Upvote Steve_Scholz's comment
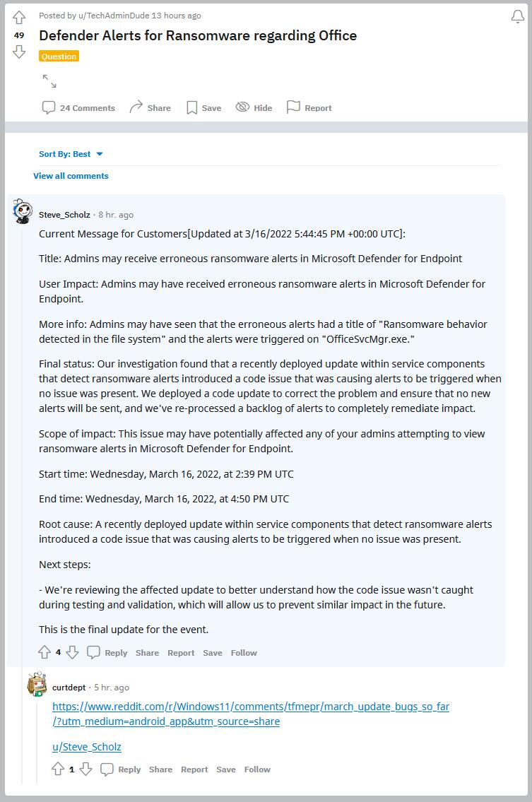Screen dimensions: 532x802 45,652
